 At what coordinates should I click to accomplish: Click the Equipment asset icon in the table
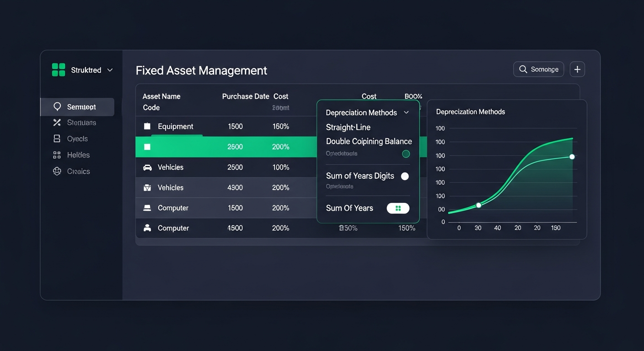147,126
